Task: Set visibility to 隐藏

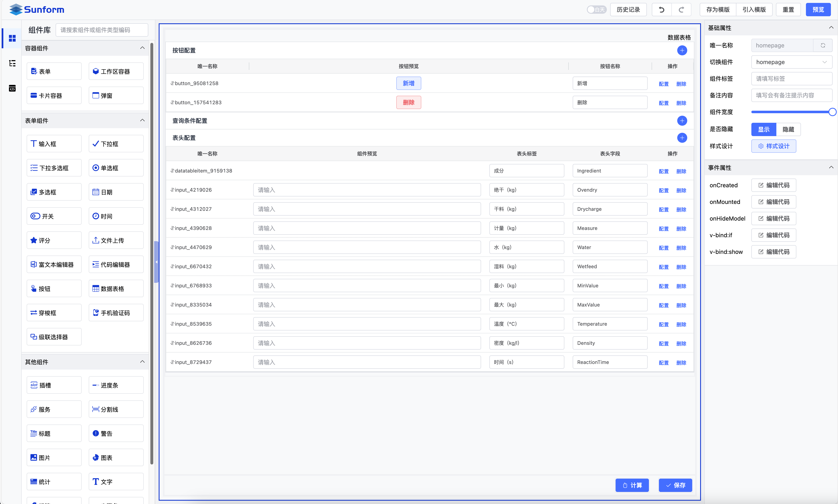Action: (x=788, y=129)
